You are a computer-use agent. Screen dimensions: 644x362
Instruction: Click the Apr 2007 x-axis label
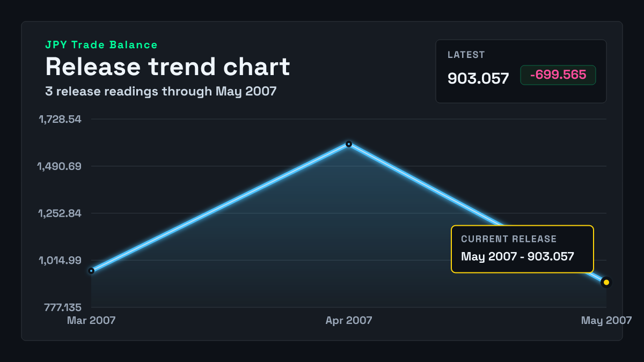pyautogui.click(x=349, y=321)
